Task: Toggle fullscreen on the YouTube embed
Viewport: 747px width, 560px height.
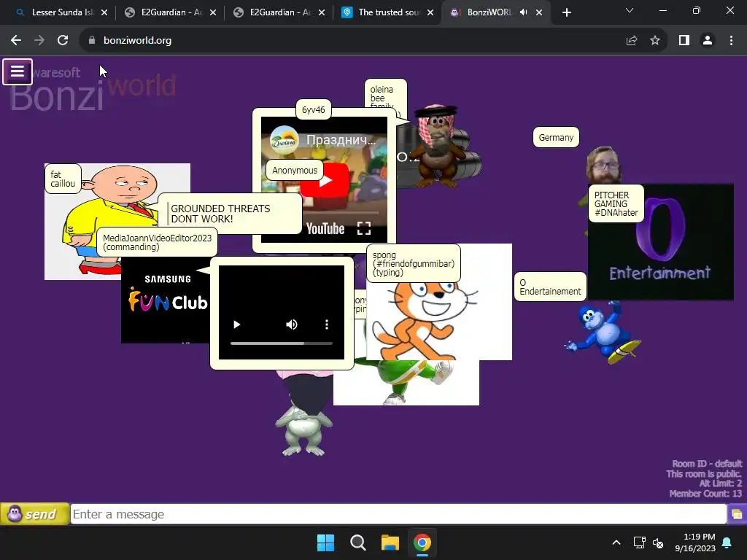Action: (x=364, y=228)
